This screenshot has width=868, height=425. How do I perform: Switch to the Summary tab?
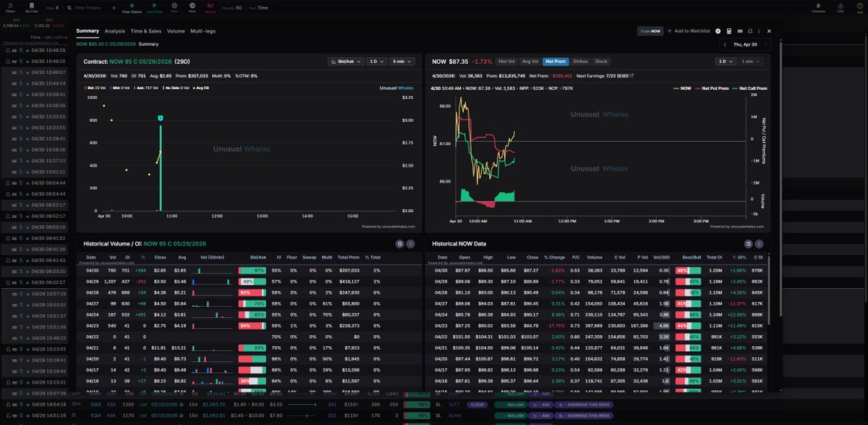[x=88, y=31]
